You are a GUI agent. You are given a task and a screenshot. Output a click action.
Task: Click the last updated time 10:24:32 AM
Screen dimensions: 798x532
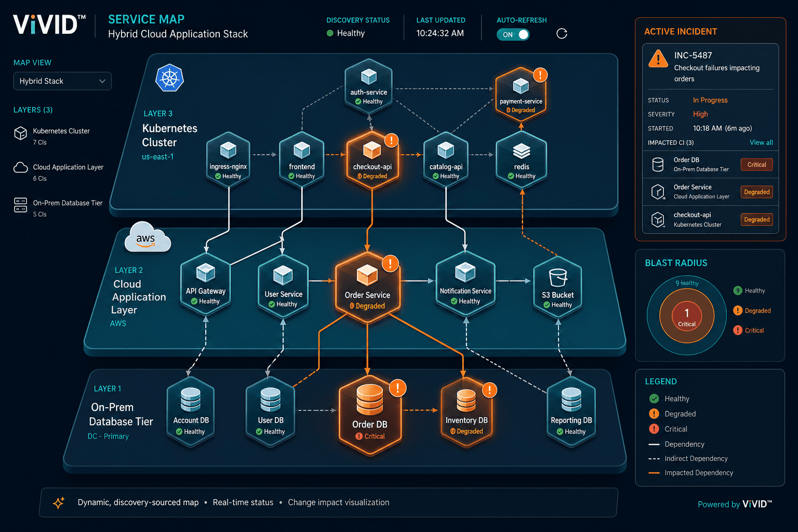coord(440,33)
